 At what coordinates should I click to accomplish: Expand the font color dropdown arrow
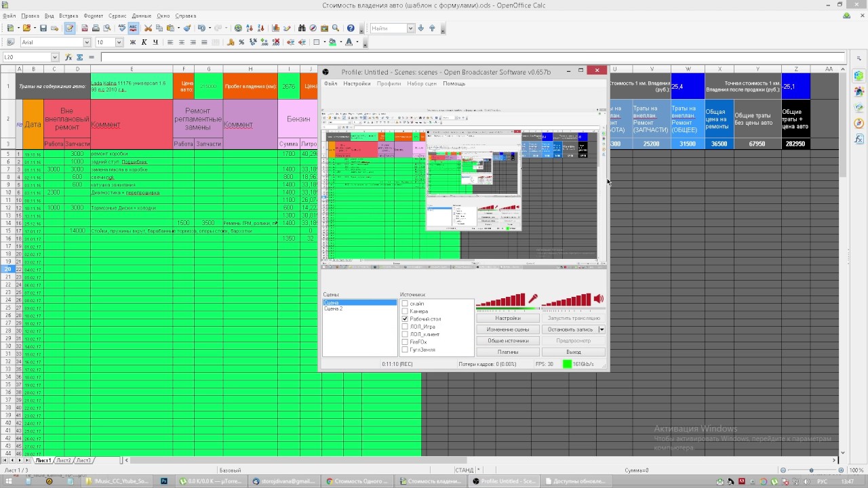coord(357,42)
